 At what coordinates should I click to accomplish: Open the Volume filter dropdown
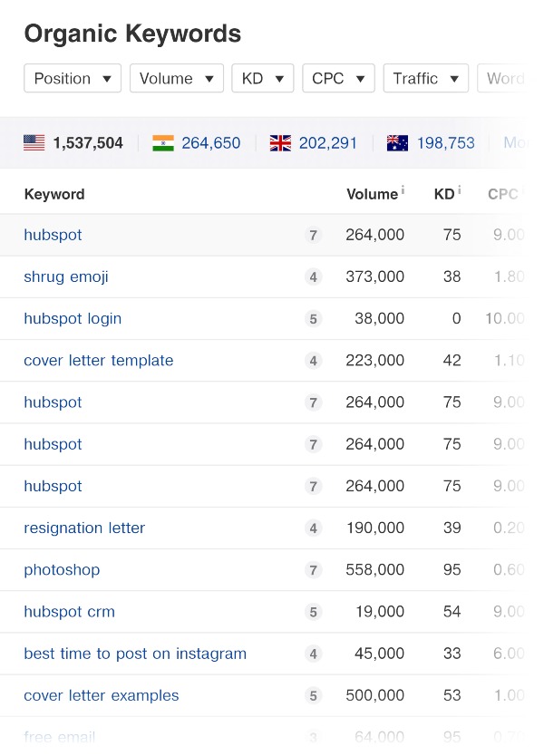click(177, 79)
